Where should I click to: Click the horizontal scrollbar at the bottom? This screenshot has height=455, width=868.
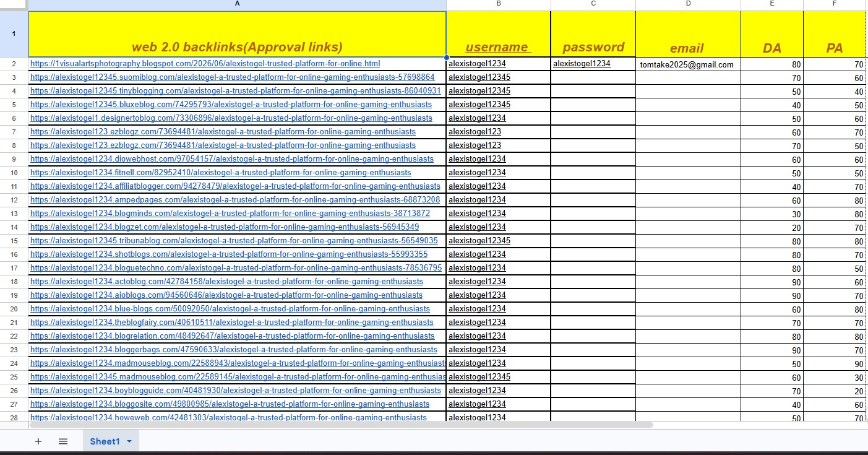(x=341, y=425)
